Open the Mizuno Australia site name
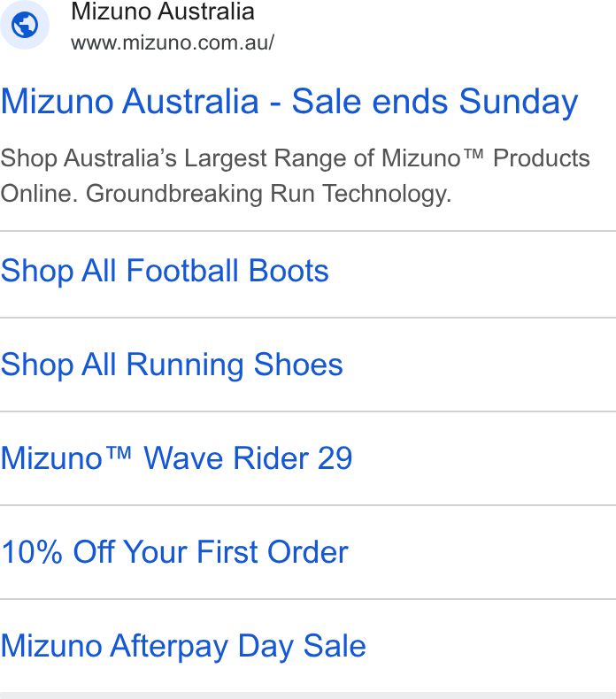616x699 pixels. [163, 12]
